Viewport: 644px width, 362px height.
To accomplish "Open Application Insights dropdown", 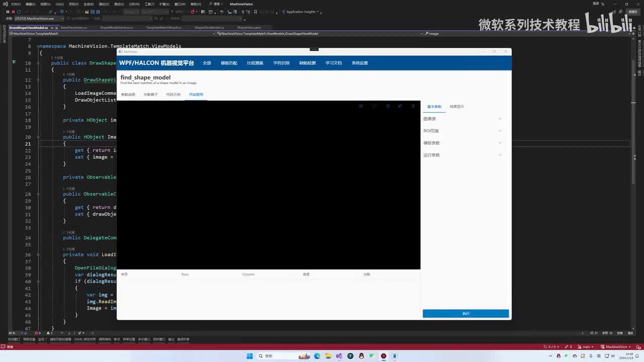I will coord(301,12).
